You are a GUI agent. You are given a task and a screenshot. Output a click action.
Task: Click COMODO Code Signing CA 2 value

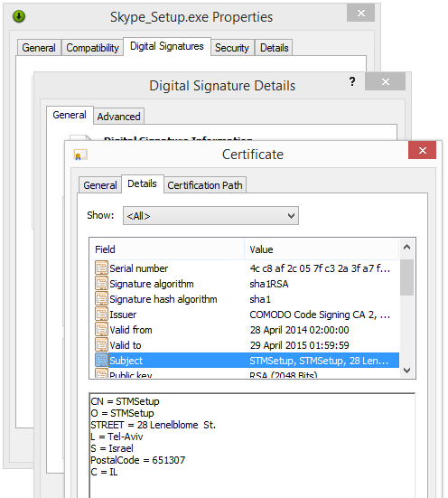pos(320,315)
